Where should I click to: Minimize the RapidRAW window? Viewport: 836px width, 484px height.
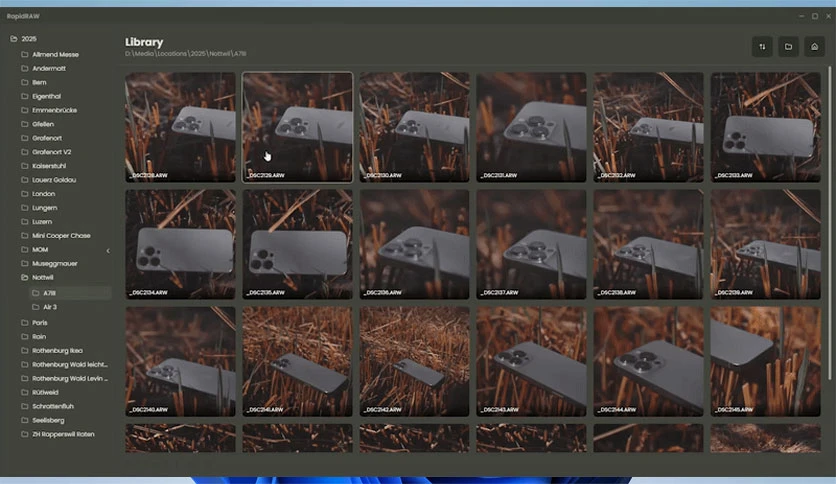801,16
